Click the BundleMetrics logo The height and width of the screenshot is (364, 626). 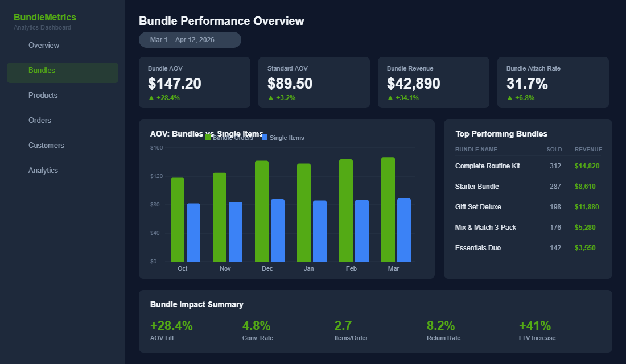click(x=44, y=17)
